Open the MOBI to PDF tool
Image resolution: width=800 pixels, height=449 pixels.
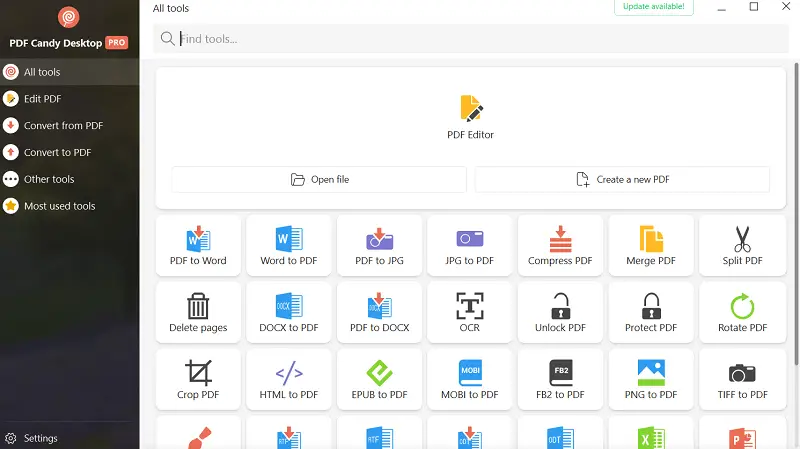point(469,379)
